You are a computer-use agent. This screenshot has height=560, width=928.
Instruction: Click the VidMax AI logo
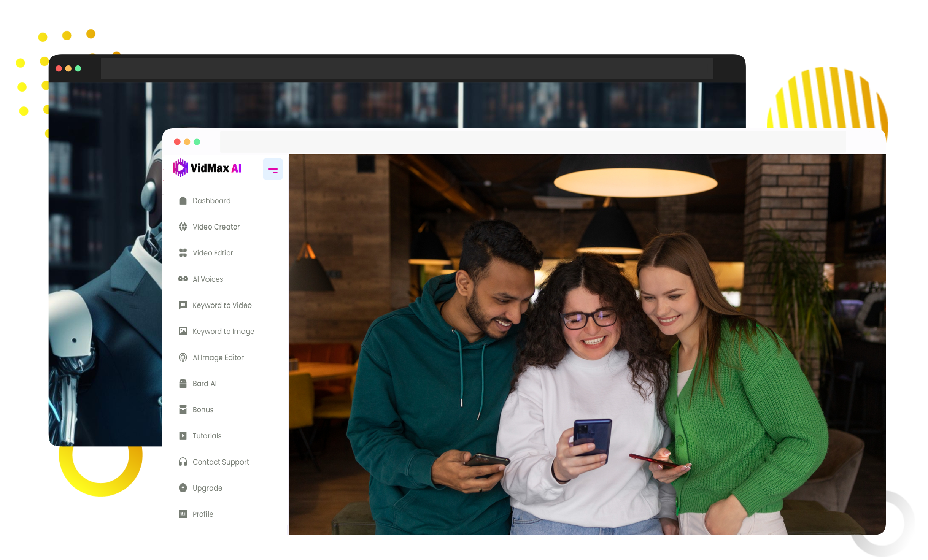tap(208, 168)
